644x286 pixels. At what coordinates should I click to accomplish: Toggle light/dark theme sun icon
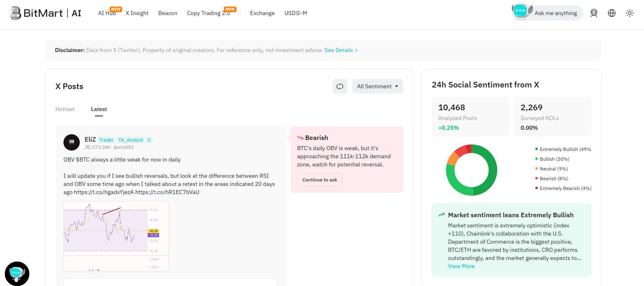tap(630, 13)
